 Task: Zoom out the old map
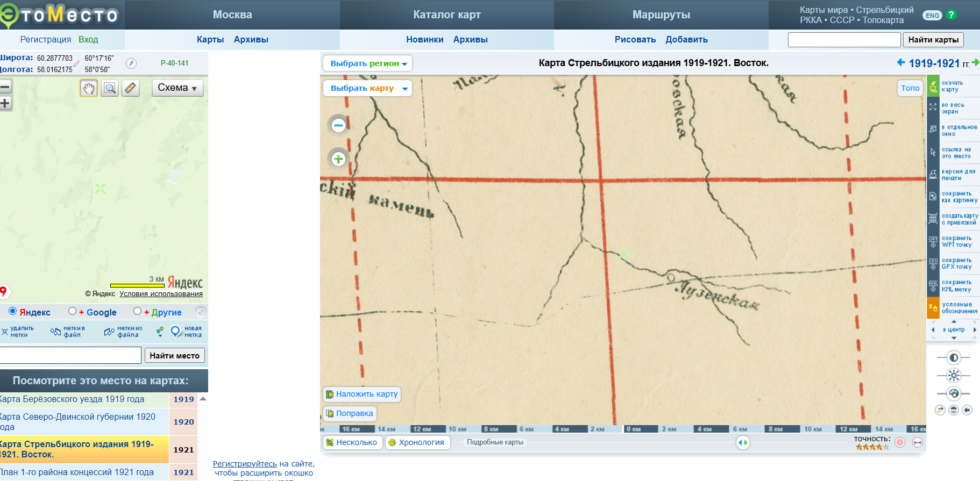click(x=338, y=126)
